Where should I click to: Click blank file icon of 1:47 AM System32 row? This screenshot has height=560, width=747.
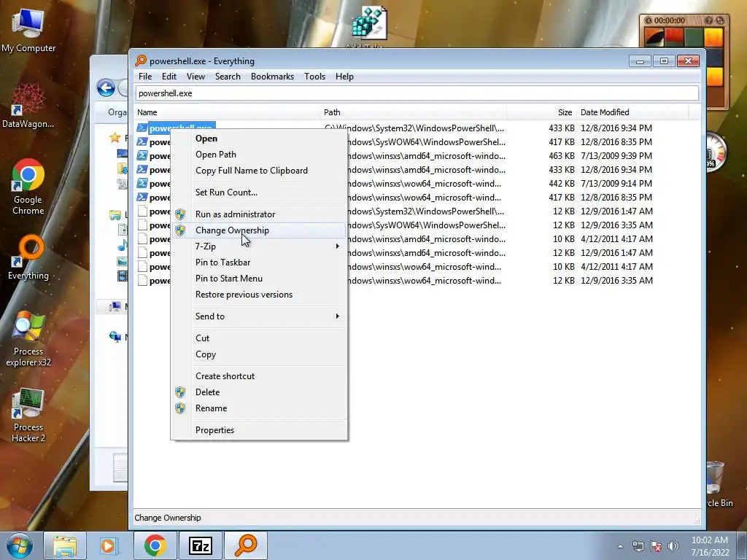pos(142,211)
